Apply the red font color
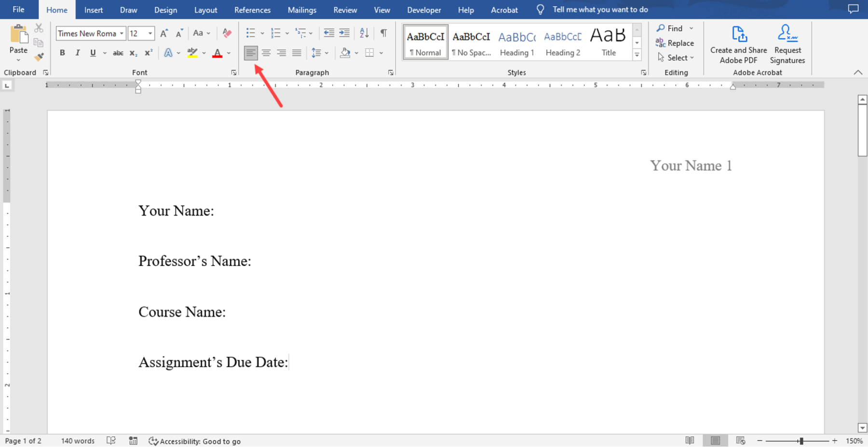The width and height of the screenshot is (868, 447). tap(217, 53)
